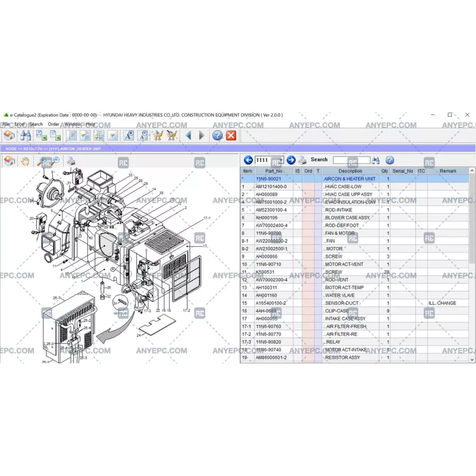Viewport: 476px width, 476px height.
Task: Open the figure number dropdown next to 1111
Action: 280,159
